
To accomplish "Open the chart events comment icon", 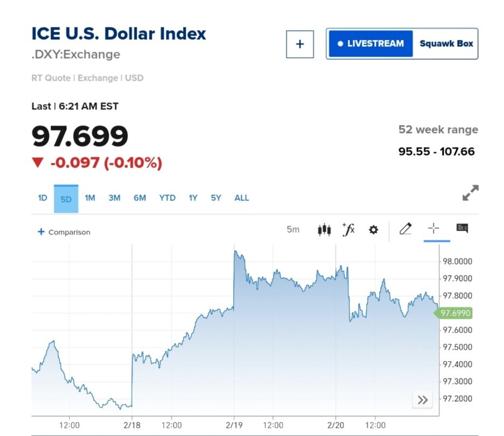I will pyautogui.click(x=462, y=229).
